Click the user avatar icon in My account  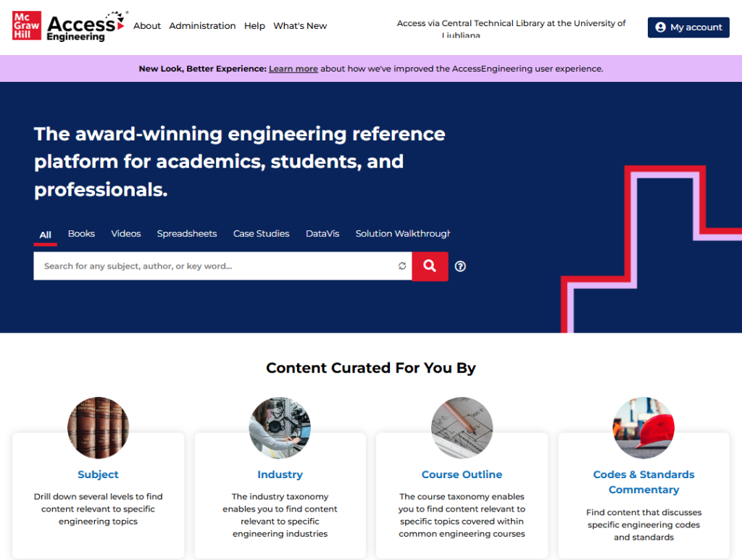(661, 28)
